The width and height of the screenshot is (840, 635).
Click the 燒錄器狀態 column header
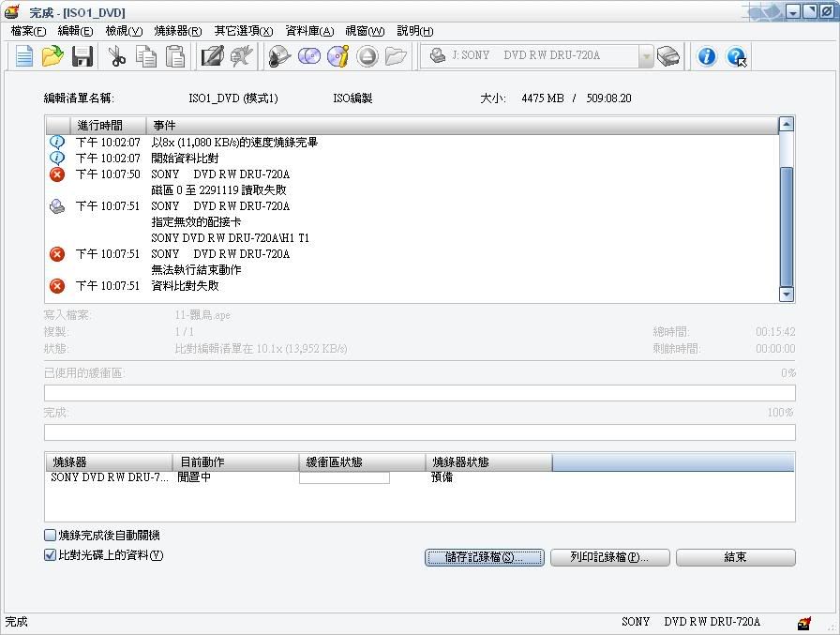[488, 461]
